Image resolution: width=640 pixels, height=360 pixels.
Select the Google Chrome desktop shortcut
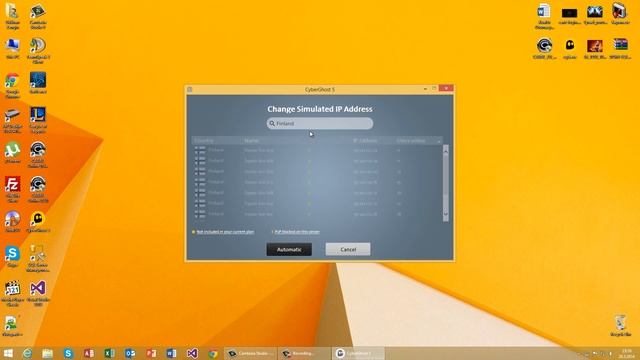(12, 86)
